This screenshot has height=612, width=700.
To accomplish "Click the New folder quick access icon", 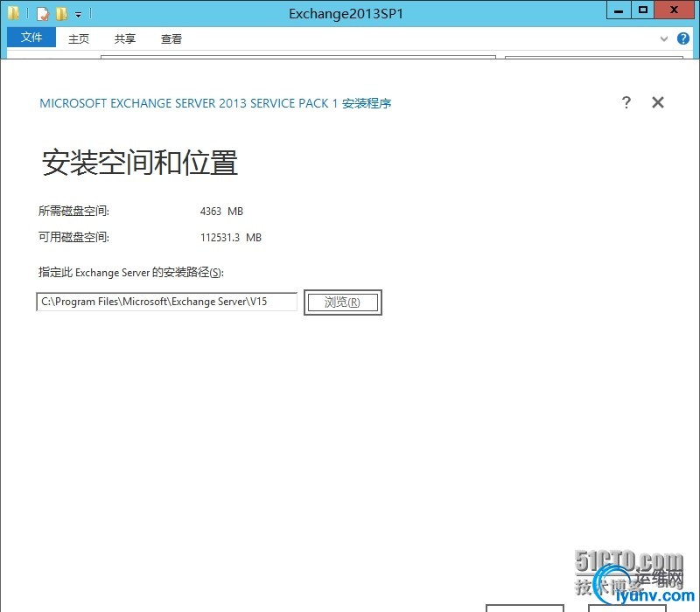I will (x=61, y=14).
